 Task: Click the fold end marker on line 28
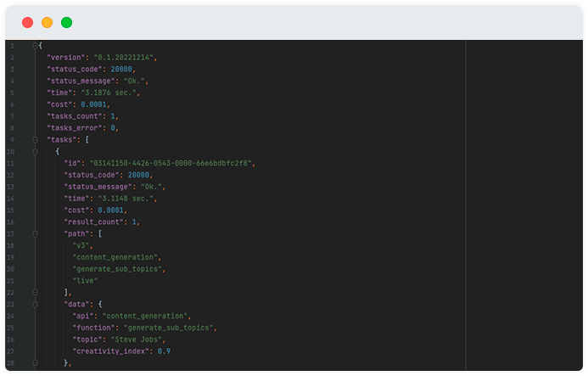[35, 363]
